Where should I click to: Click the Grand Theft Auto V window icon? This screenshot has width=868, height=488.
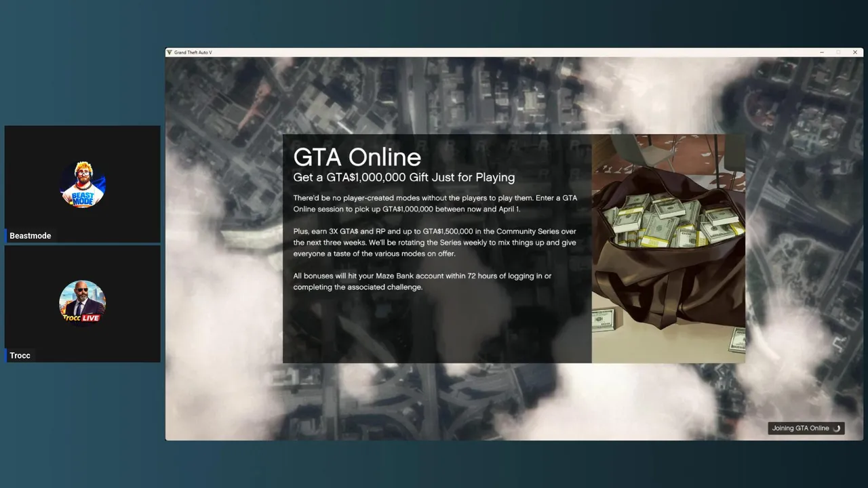tap(170, 52)
